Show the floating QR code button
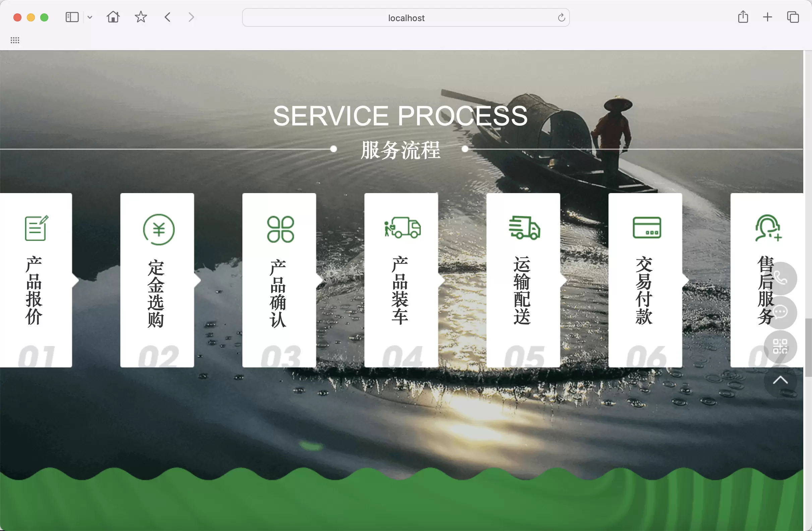The image size is (812, 531). pyautogui.click(x=780, y=347)
